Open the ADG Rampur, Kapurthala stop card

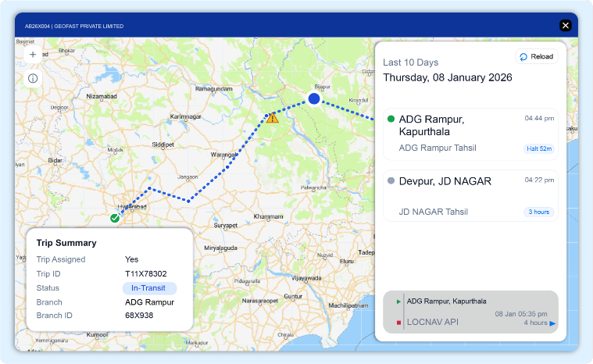coord(469,134)
